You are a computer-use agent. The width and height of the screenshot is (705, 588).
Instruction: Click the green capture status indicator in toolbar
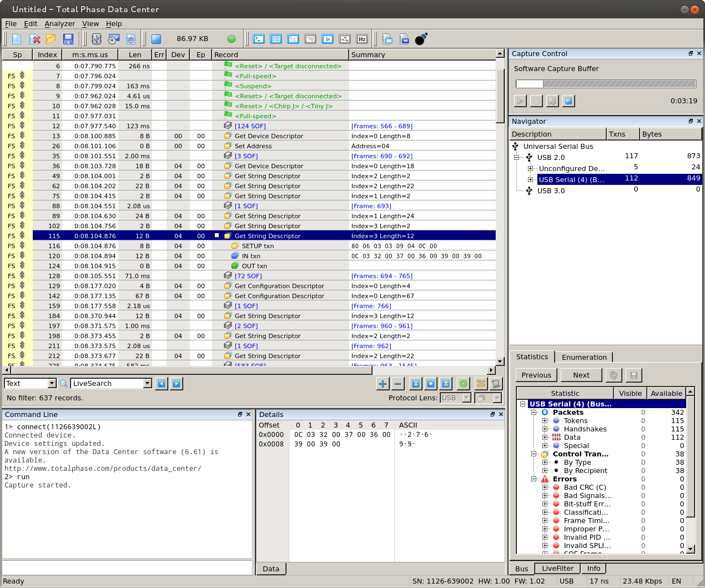(x=231, y=39)
